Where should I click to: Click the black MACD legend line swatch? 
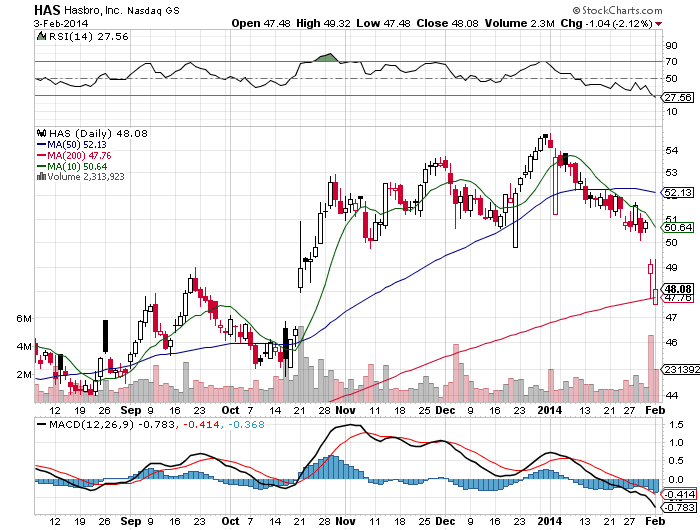click(42, 425)
